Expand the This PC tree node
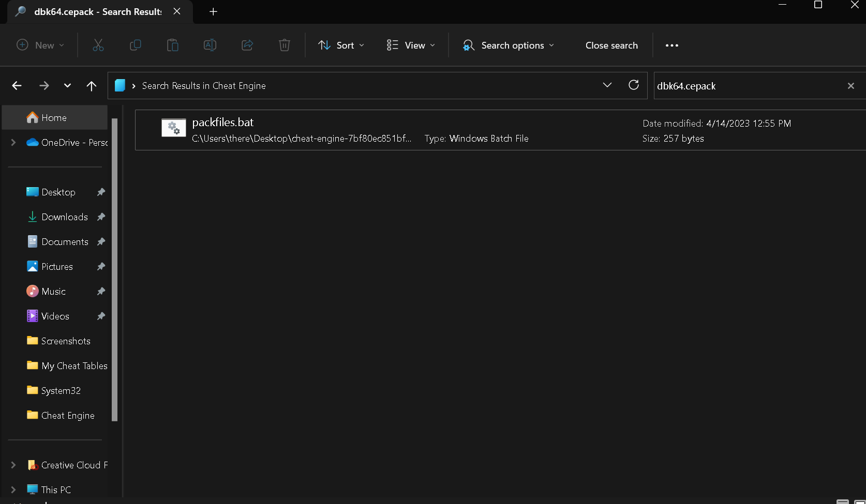Viewport: 866px width, 504px height. tap(13, 490)
